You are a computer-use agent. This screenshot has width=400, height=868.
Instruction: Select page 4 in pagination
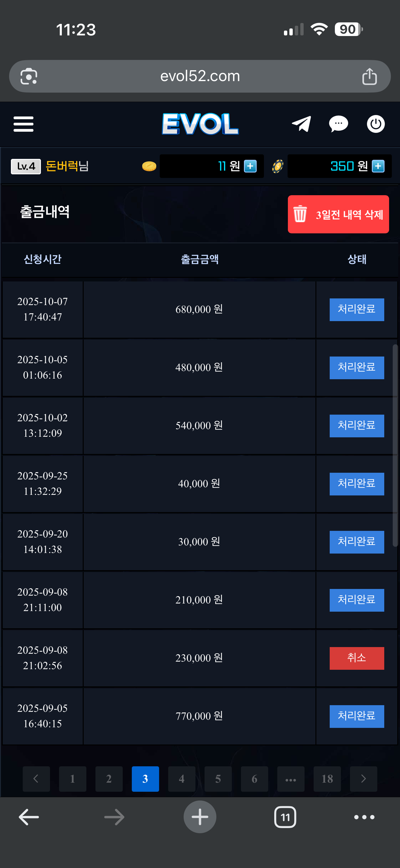[x=182, y=779]
